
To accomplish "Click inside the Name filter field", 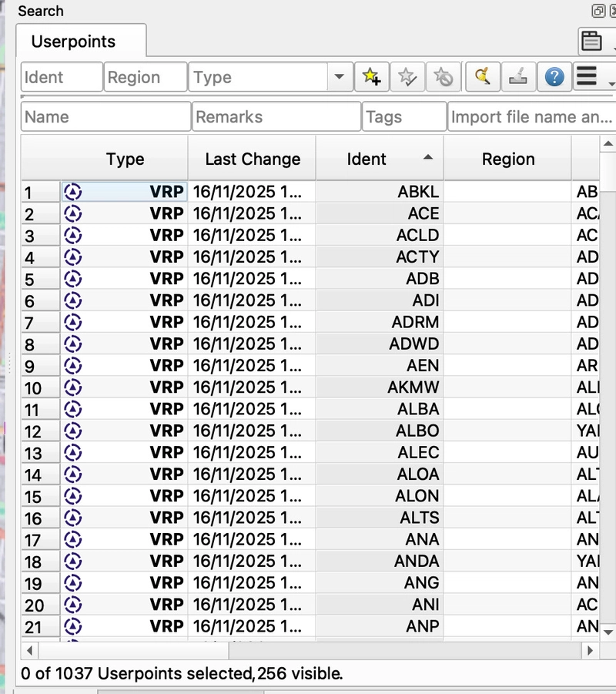I will [105, 116].
